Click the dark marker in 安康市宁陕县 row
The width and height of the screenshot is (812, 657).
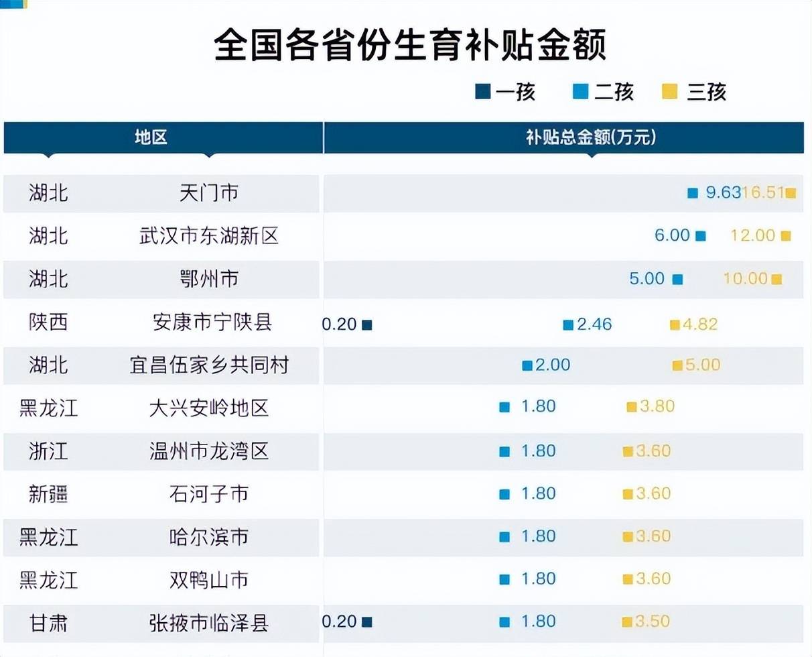pos(366,325)
